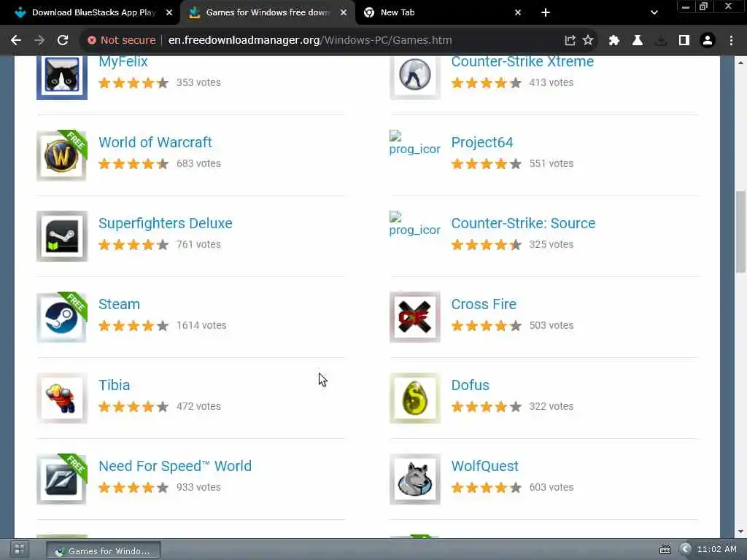The image size is (747, 560).
Task: Open Chrome three-dot menu
Action: (731, 41)
